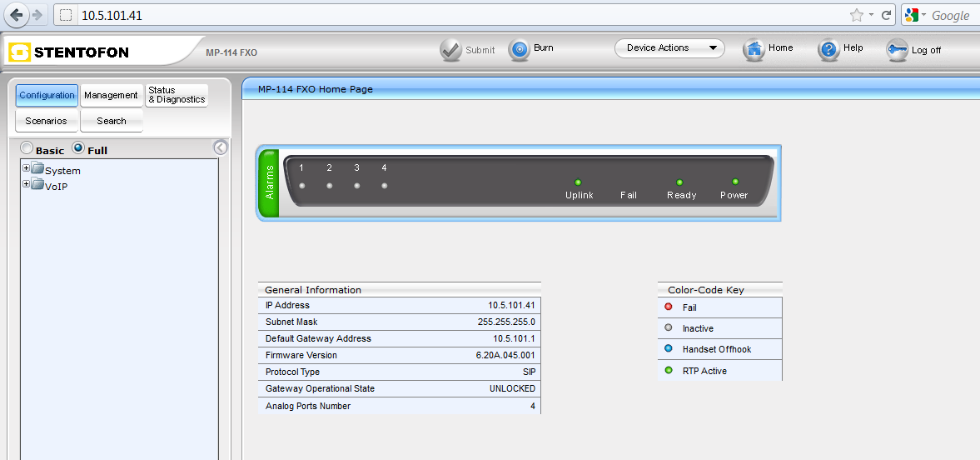This screenshot has width=980, height=460.
Task: Click browser back arrow button
Action: 17,15
